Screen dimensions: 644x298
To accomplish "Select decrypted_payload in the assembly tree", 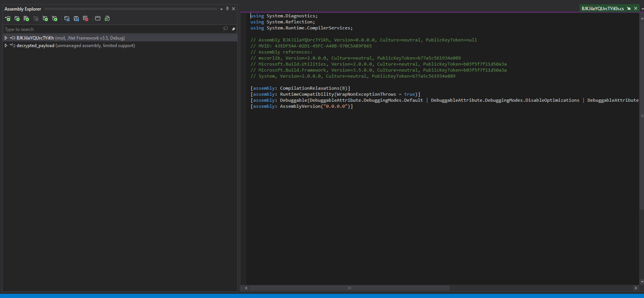I will [35, 46].
